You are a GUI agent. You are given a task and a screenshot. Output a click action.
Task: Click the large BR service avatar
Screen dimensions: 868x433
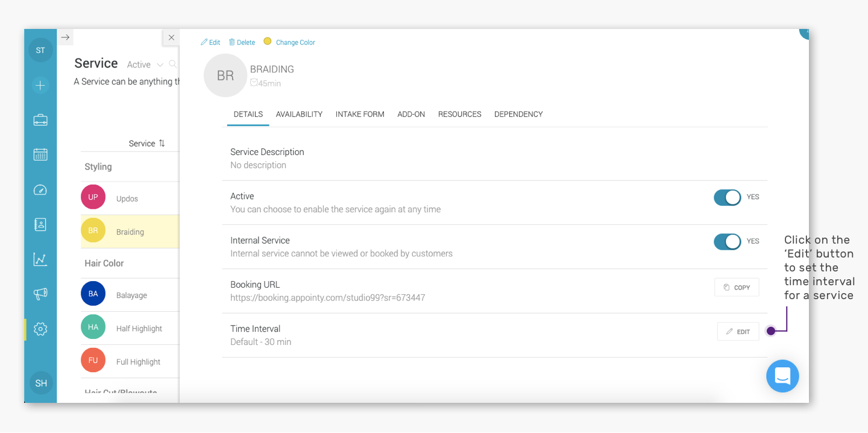[x=225, y=75]
